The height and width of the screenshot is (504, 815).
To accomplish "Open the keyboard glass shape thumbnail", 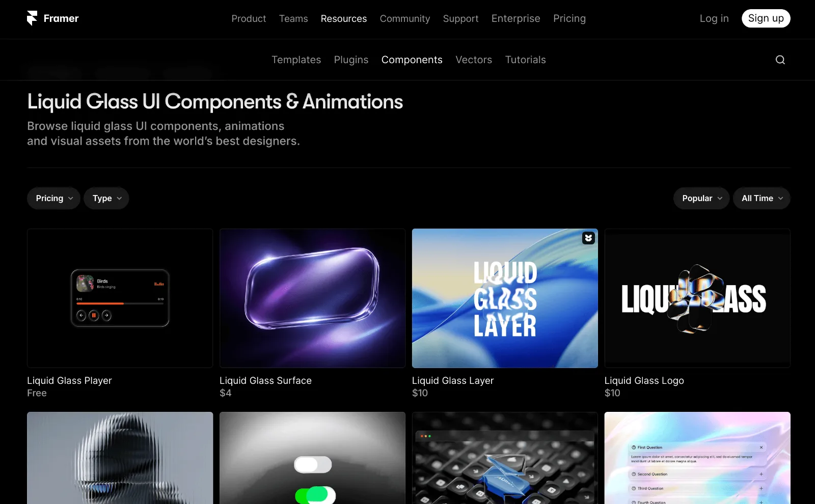I will 505,458.
